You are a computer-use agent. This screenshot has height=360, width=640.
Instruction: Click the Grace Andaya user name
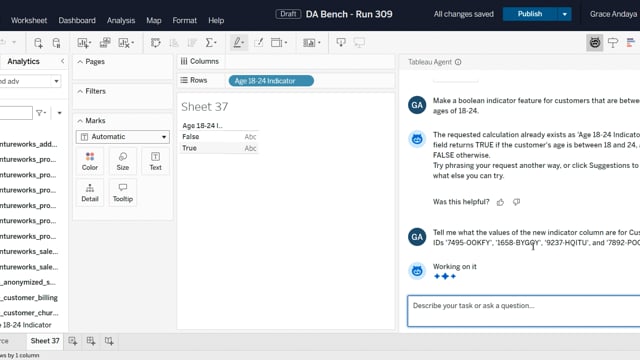click(x=613, y=14)
